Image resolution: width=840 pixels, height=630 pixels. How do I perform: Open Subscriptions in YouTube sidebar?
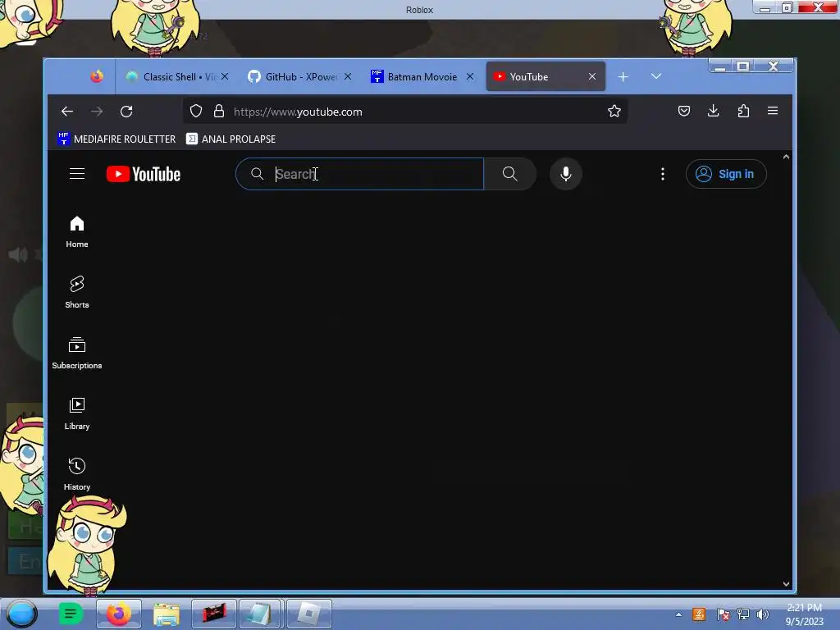pos(77,353)
